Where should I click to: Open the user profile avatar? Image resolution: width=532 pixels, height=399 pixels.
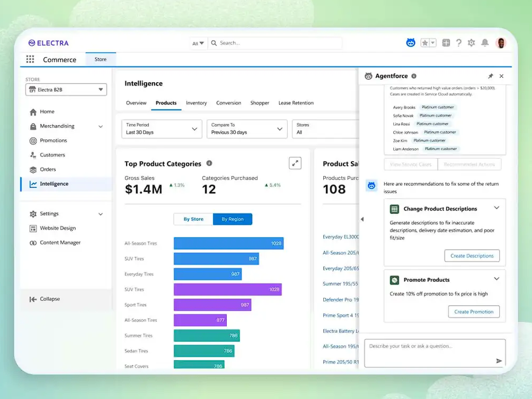click(501, 43)
